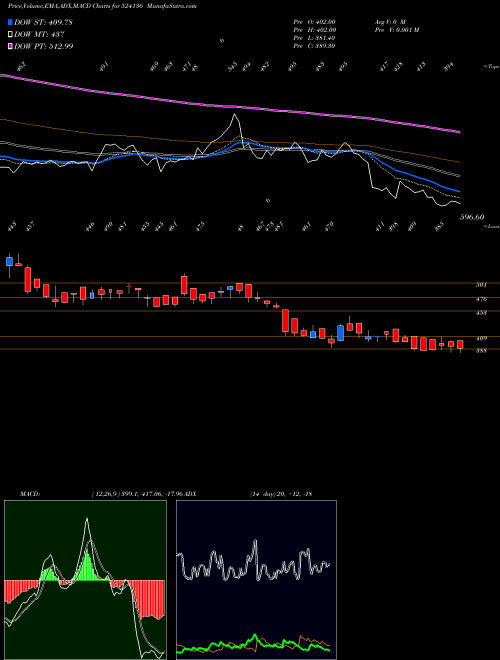Click the '<Lows' axis label at right

(x=492, y=226)
